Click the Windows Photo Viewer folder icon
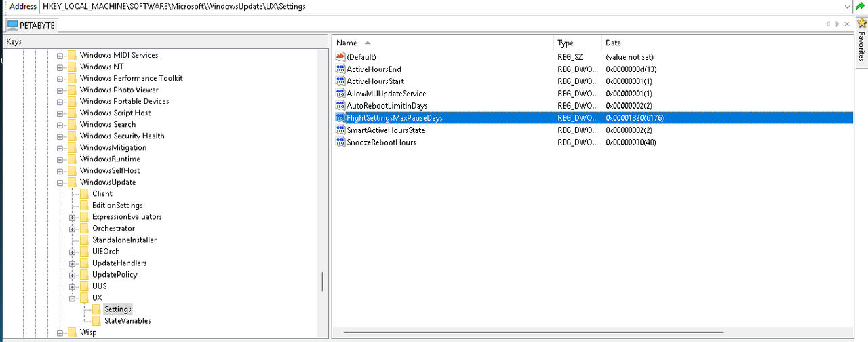This screenshot has width=868, height=342. (71, 90)
